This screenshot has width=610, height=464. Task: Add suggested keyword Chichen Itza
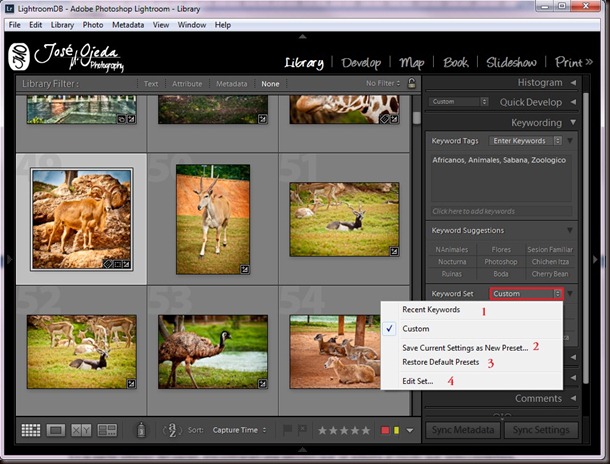(x=550, y=262)
